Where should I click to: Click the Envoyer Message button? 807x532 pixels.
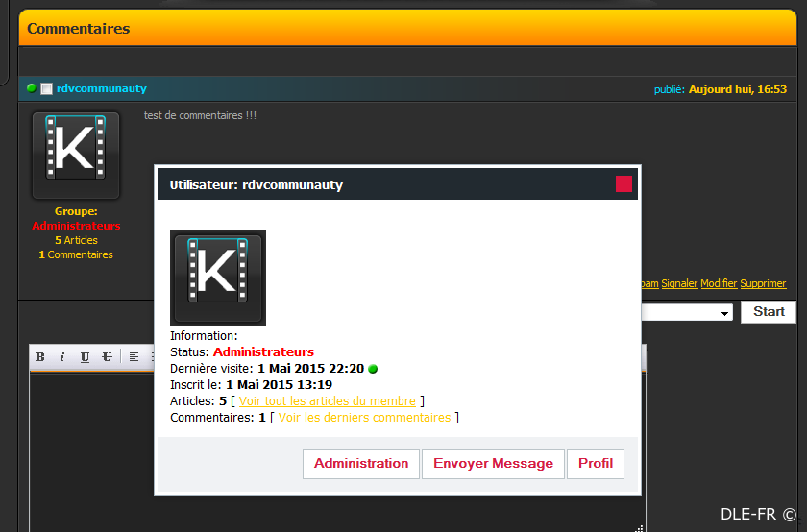493,464
